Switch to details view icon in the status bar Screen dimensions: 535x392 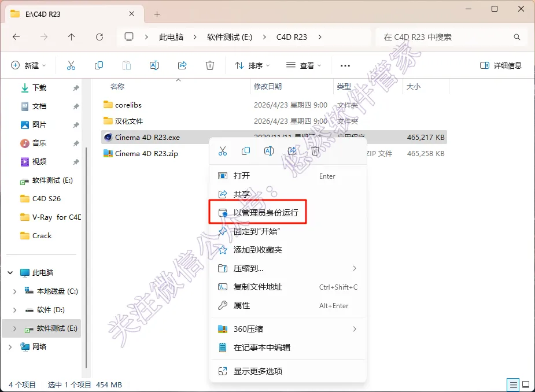(513, 385)
